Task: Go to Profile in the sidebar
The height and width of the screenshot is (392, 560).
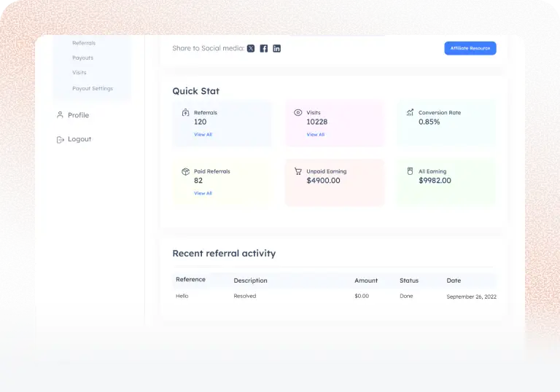Action: point(78,115)
